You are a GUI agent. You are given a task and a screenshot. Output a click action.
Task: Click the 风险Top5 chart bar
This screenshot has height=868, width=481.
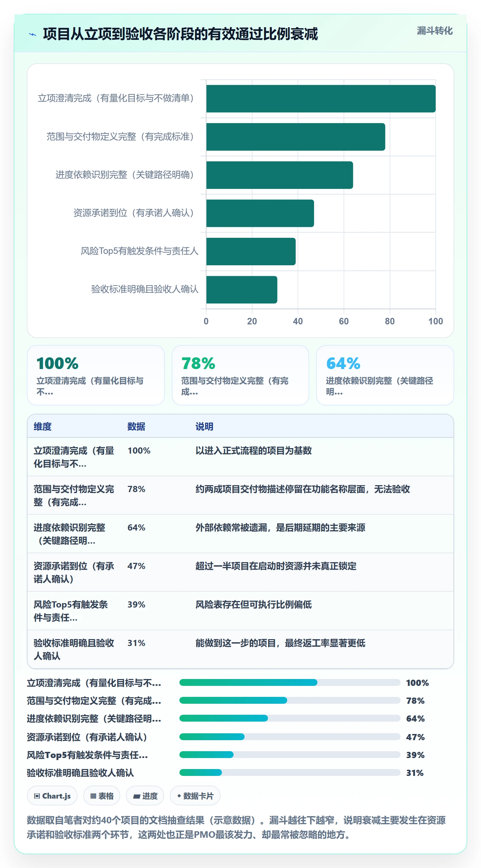[x=251, y=252]
